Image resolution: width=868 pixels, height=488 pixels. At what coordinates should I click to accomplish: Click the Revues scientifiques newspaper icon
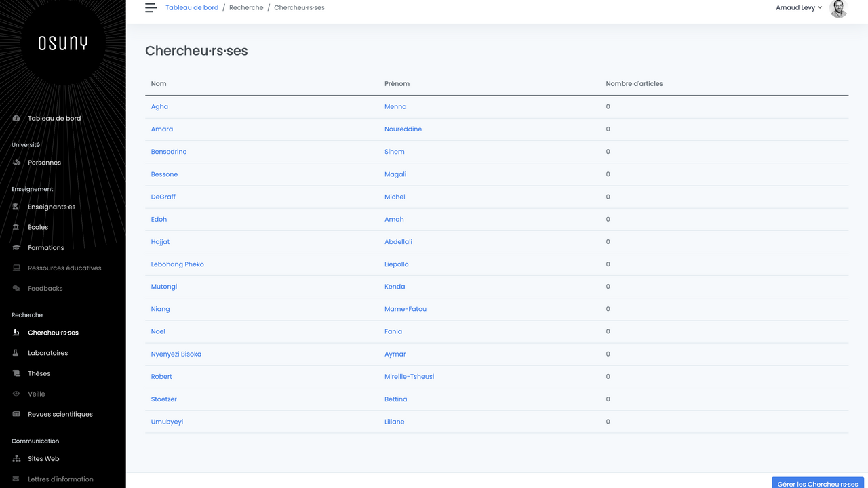coord(16,414)
